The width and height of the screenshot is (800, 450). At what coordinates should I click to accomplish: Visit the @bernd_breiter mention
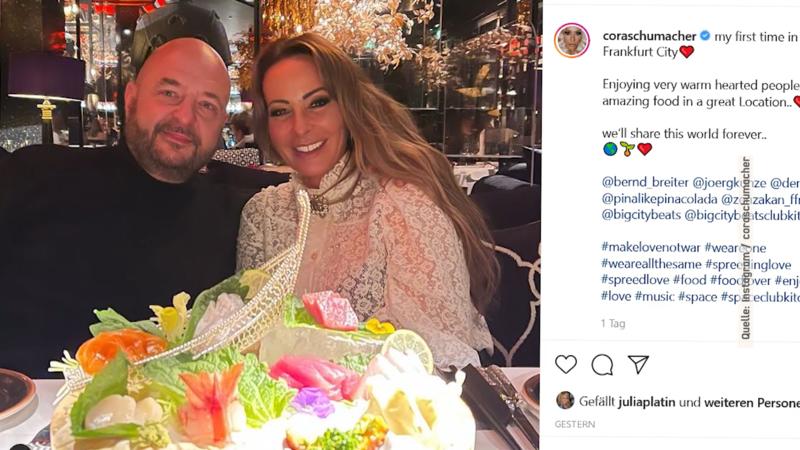pos(645,183)
